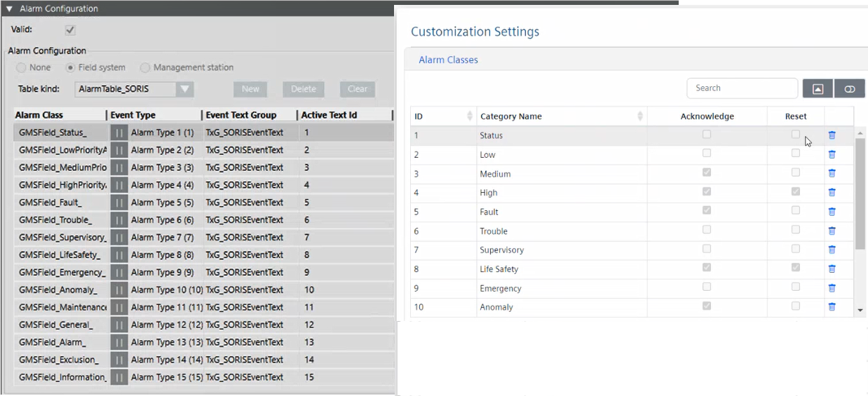Click trash icon for Medium category
The image size is (868, 396).
[832, 173]
